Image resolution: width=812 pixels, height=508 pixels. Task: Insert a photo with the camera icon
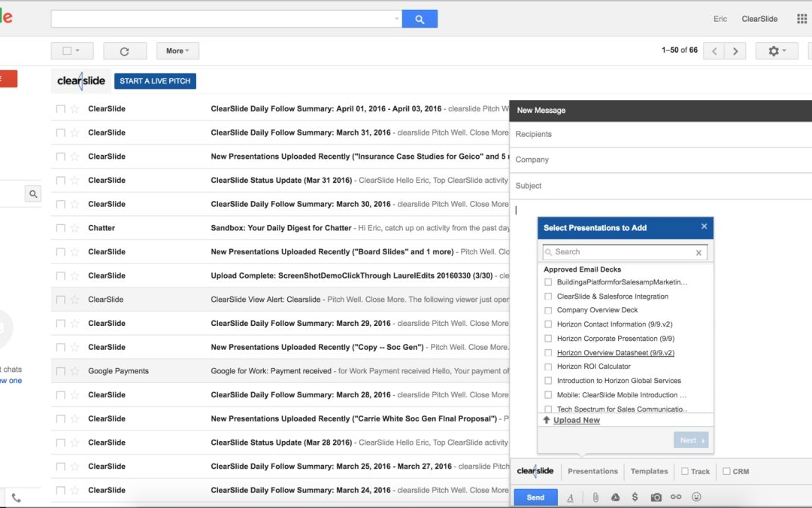(656, 497)
